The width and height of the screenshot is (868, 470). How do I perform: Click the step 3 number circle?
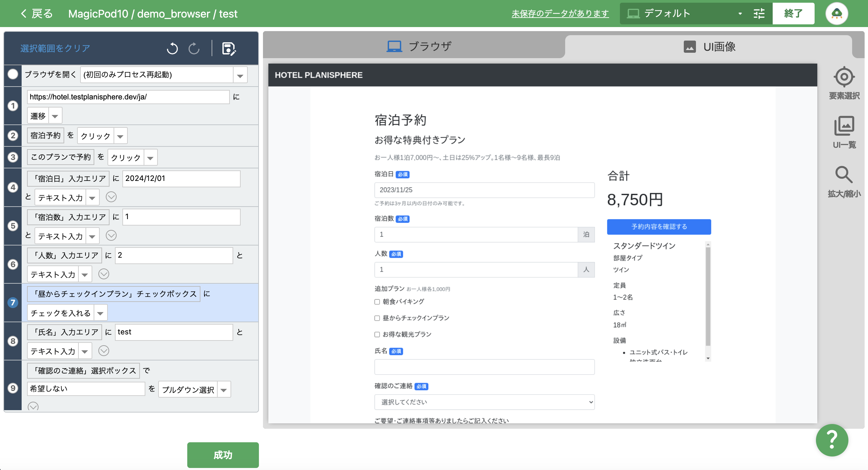coord(13,157)
